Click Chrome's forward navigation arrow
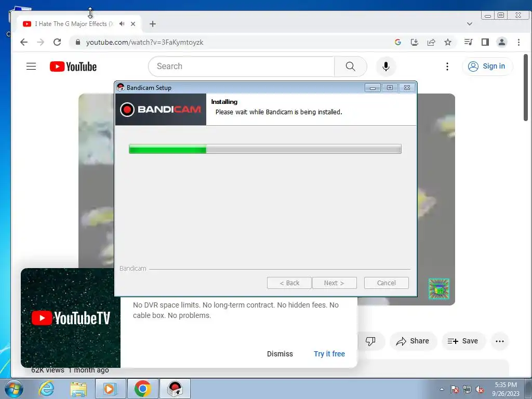532x399 pixels. pyautogui.click(x=41, y=42)
